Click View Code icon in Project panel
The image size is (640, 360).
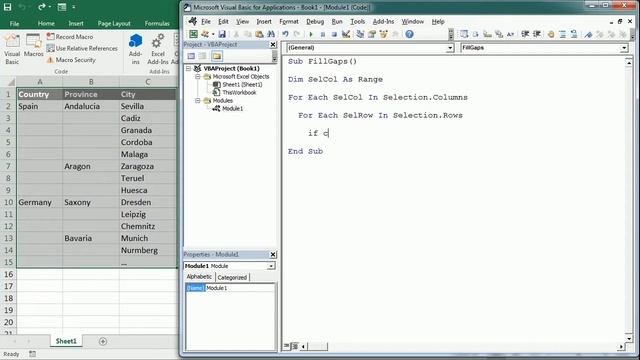[191, 56]
